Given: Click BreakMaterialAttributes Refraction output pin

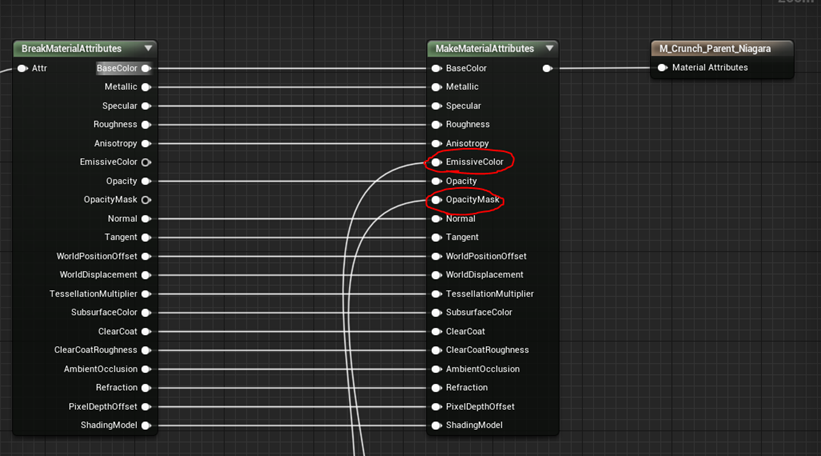Looking at the screenshot, I should tap(147, 388).
